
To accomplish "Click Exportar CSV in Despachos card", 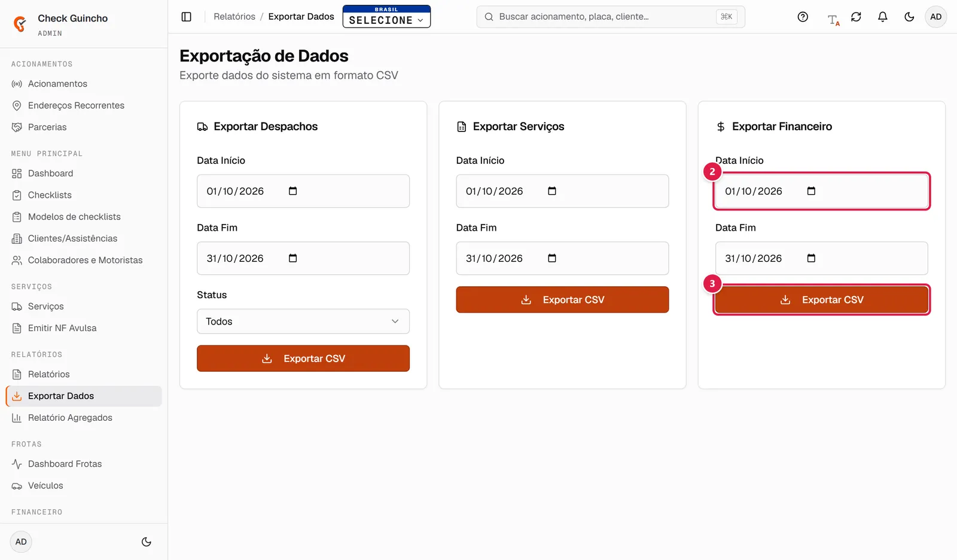I will coord(303,359).
